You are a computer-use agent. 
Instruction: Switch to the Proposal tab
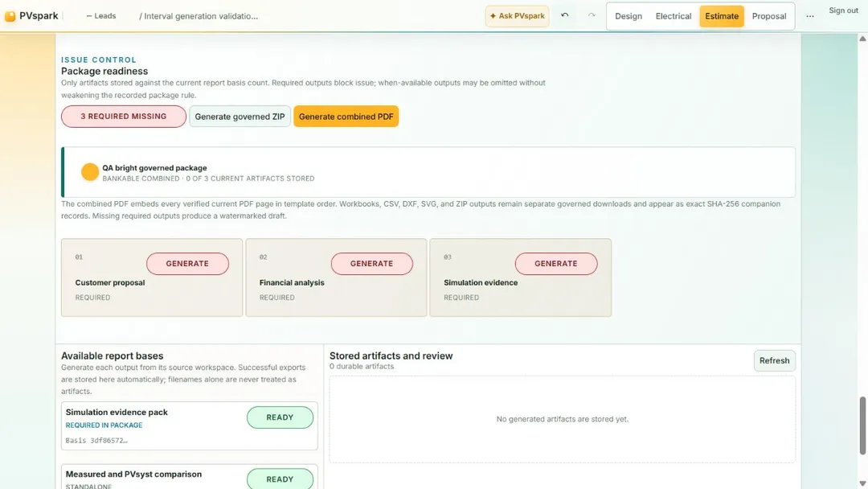pyautogui.click(x=769, y=16)
